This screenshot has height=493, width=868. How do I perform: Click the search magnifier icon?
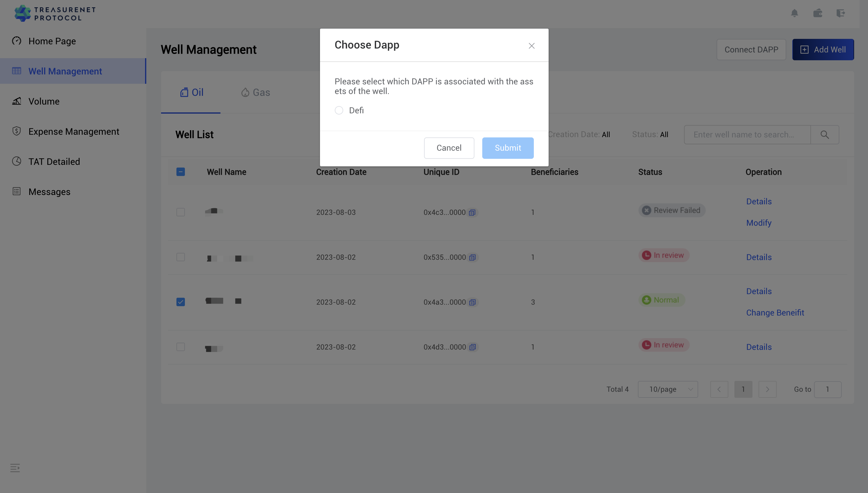pos(825,135)
